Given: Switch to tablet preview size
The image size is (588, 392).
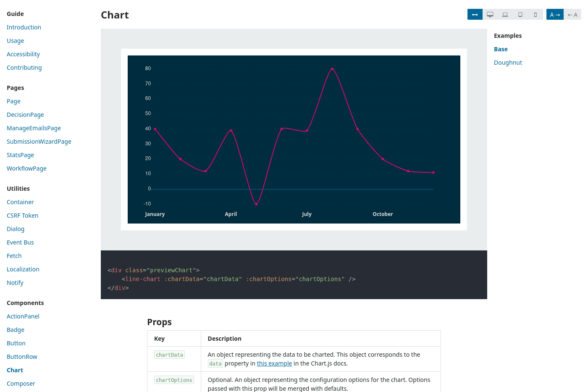Looking at the screenshot, I should [520, 14].
